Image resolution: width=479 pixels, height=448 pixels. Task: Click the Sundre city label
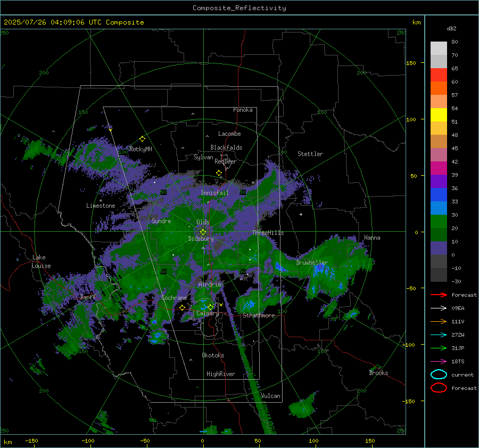(x=161, y=221)
